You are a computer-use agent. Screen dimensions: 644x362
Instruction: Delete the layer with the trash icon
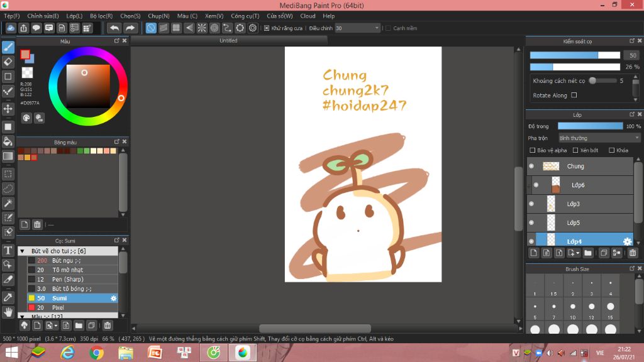click(x=633, y=253)
